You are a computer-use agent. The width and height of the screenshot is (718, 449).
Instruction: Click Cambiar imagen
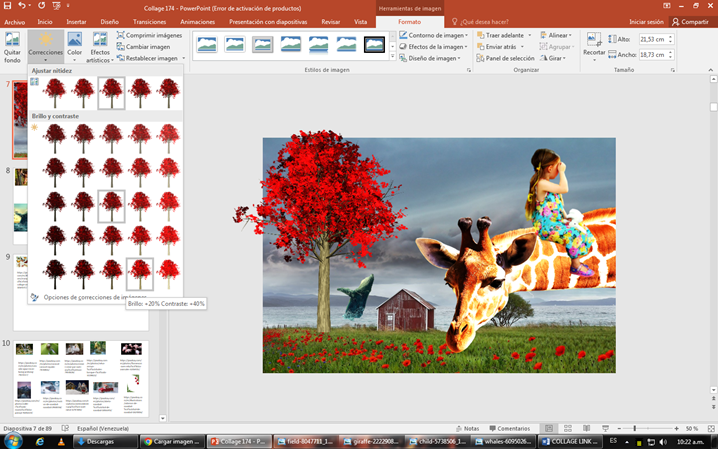point(143,47)
